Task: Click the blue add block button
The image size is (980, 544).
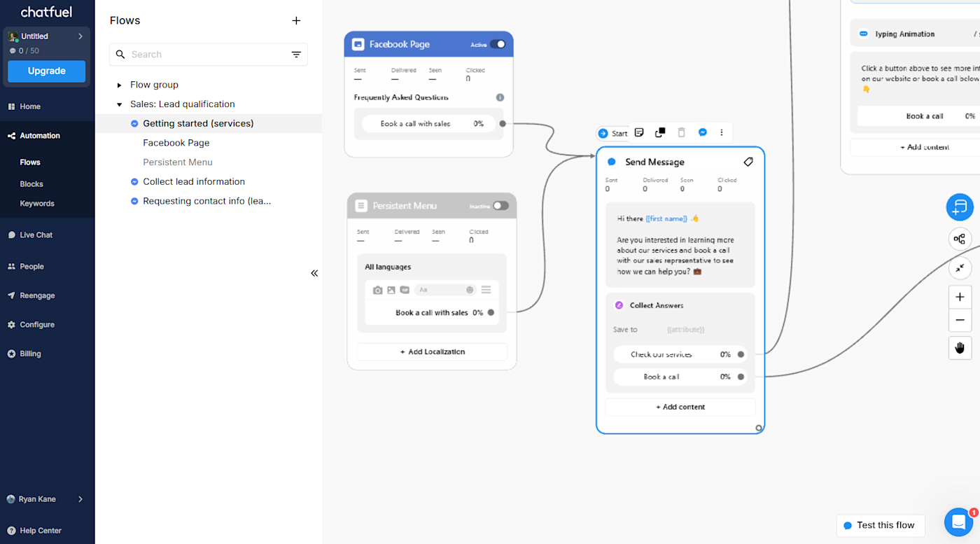Action: pos(960,207)
